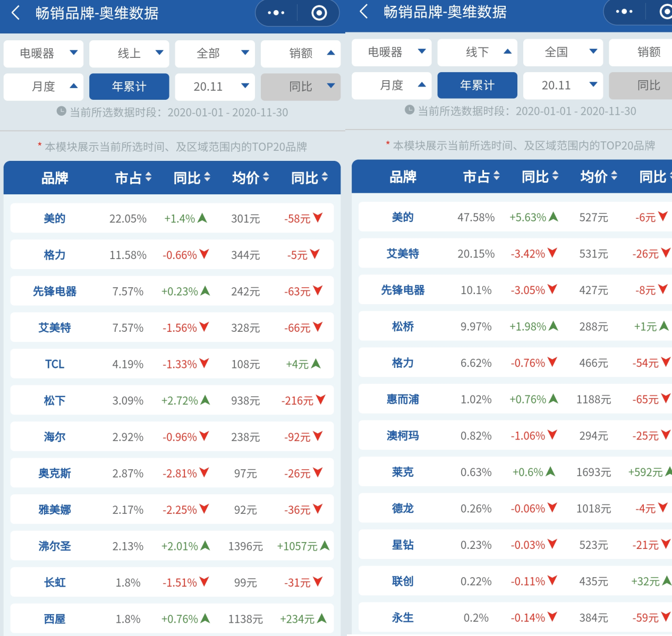Open the 线上 channel dropdown
This screenshot has width=672, height=636.
[129, 54]
